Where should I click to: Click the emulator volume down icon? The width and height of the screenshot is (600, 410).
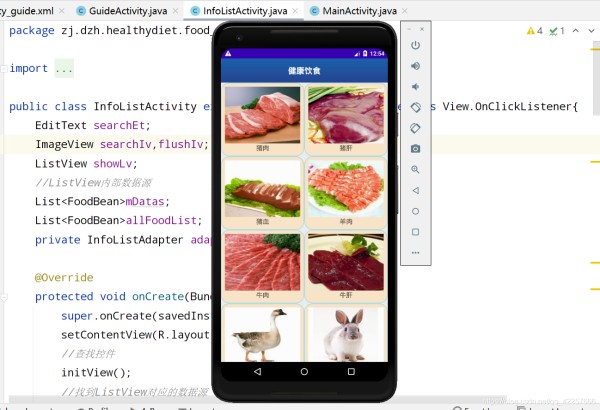pyautogui.click(x=416, y=87)
